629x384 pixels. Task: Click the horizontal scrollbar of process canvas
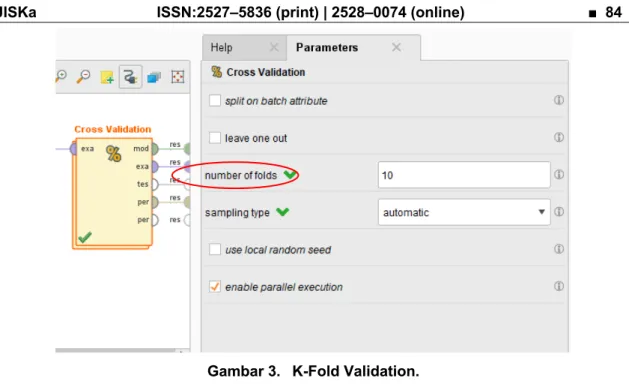coord(115,350)
